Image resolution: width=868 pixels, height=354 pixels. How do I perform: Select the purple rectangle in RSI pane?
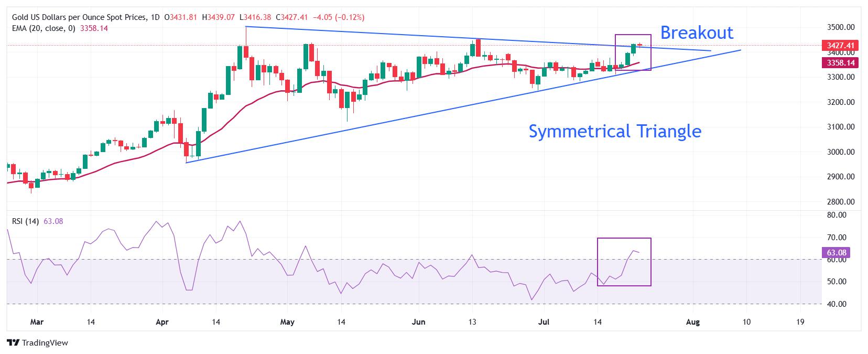click(624, 262)
